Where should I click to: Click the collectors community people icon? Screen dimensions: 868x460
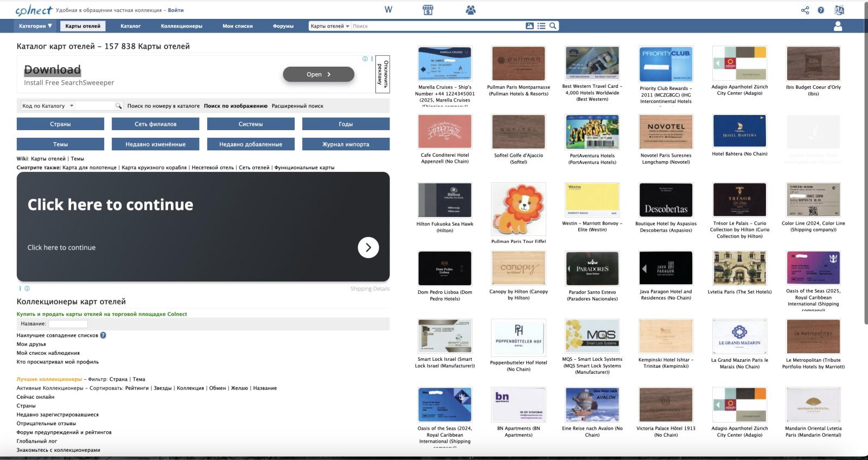(x=470, y=10)
